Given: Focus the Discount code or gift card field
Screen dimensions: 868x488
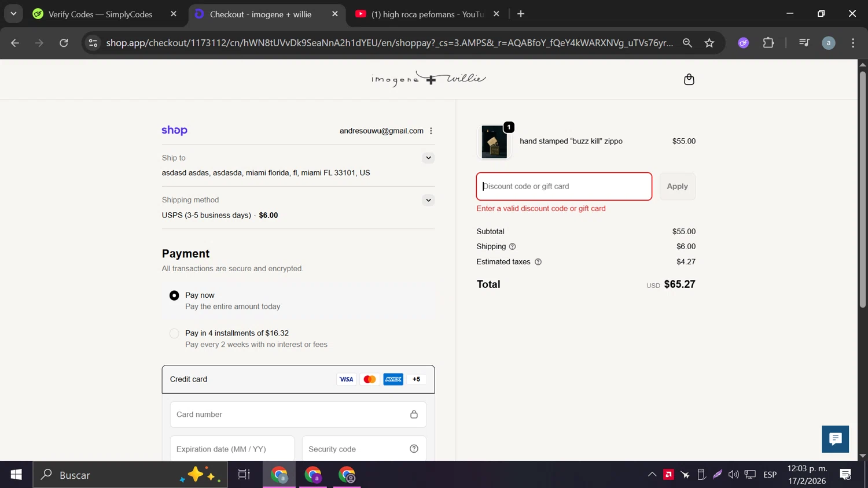Looking at the screenshot, I should (x=564, y=186).
